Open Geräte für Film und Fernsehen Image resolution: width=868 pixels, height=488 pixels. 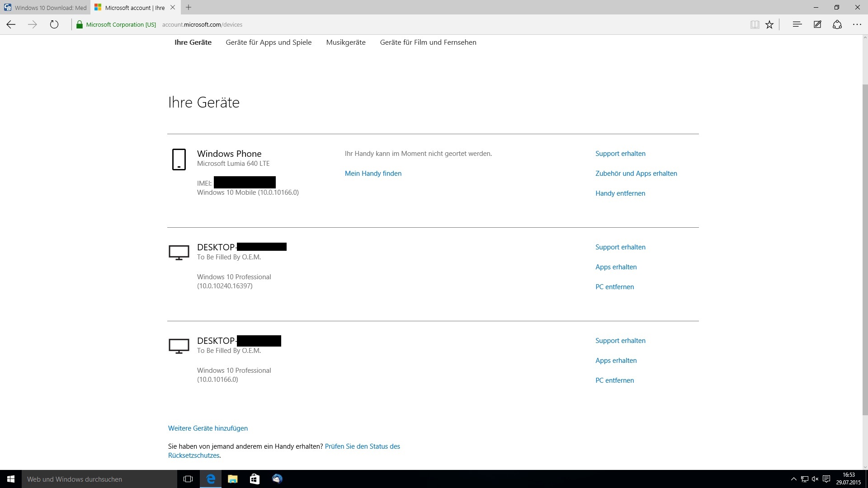[428, 42]
